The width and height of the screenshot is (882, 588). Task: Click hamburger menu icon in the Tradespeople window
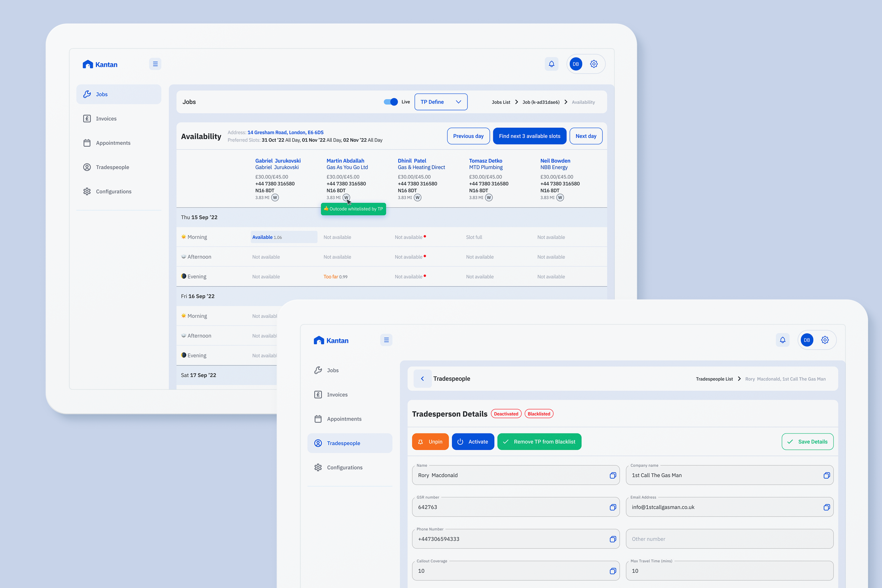coord(386,340)
